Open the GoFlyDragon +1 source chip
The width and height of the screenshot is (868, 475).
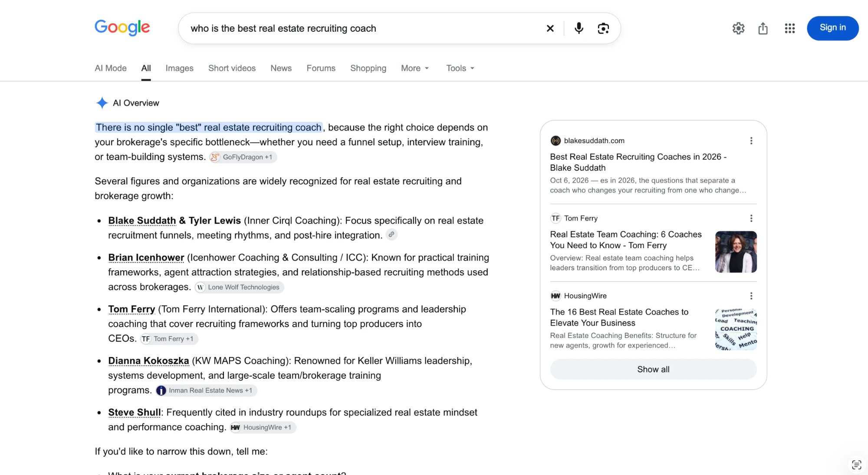click(x=243, y=157)
